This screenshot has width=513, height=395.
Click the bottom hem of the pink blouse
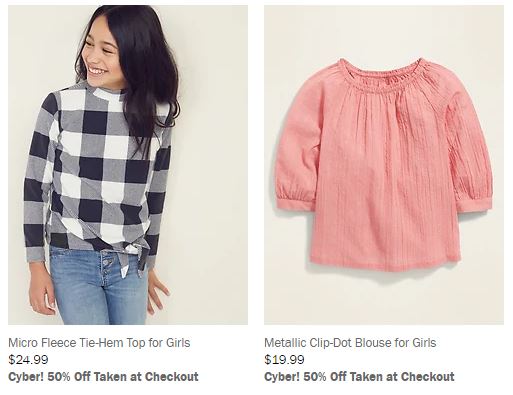pos(383,263)
